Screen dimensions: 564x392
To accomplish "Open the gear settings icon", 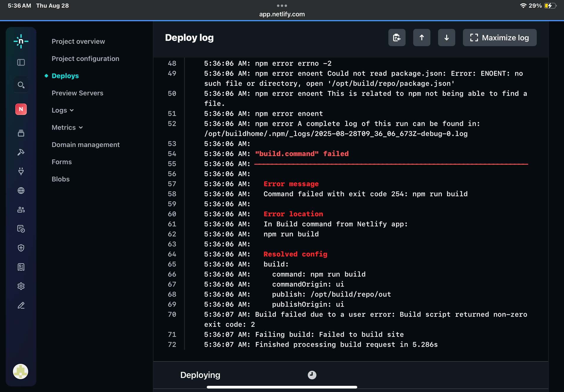I will (x=21, y=286).
